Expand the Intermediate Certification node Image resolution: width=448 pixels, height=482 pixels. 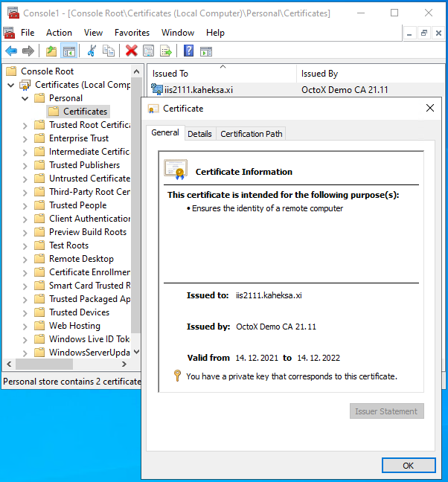(x=25, y=152)
